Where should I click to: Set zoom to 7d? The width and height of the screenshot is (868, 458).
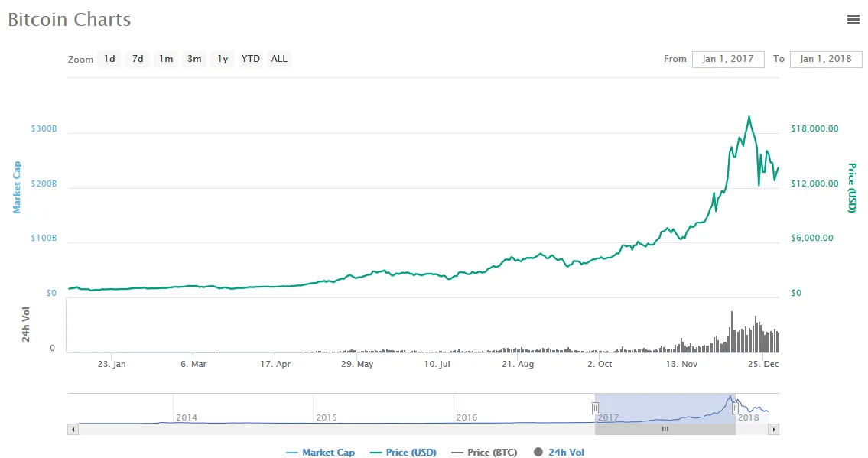138,59
